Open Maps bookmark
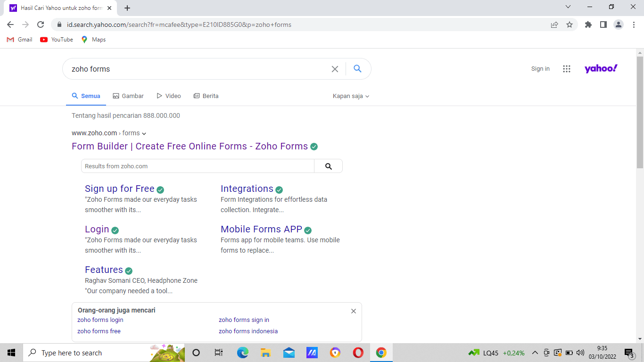Viewport: 644px width, 362px height. [93, 40]
